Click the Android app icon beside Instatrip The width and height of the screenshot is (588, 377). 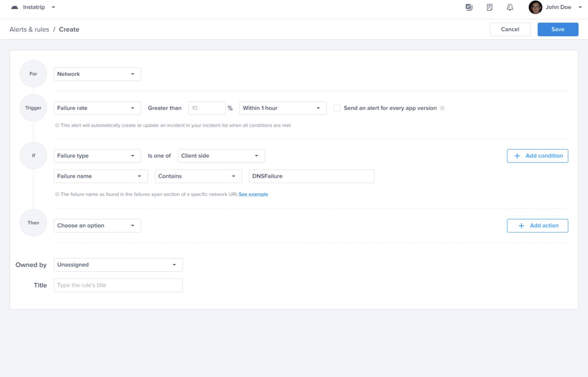point(15,7)
